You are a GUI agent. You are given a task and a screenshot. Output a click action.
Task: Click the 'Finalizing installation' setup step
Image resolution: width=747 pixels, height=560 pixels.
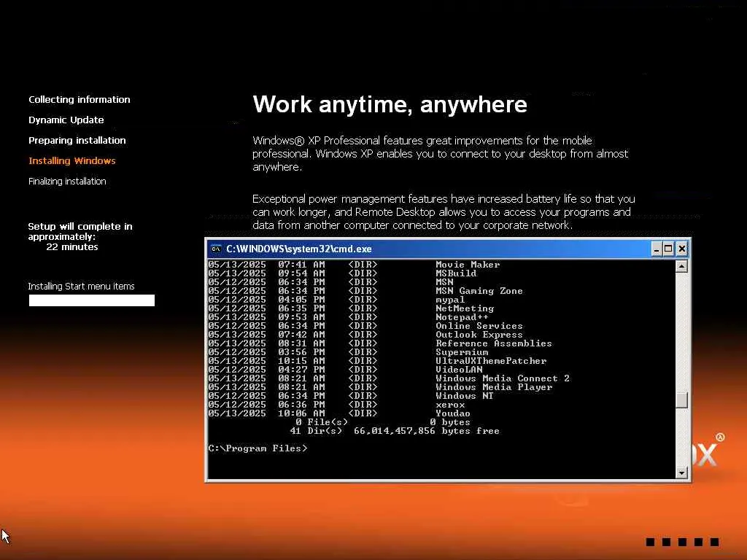[67, 182]
